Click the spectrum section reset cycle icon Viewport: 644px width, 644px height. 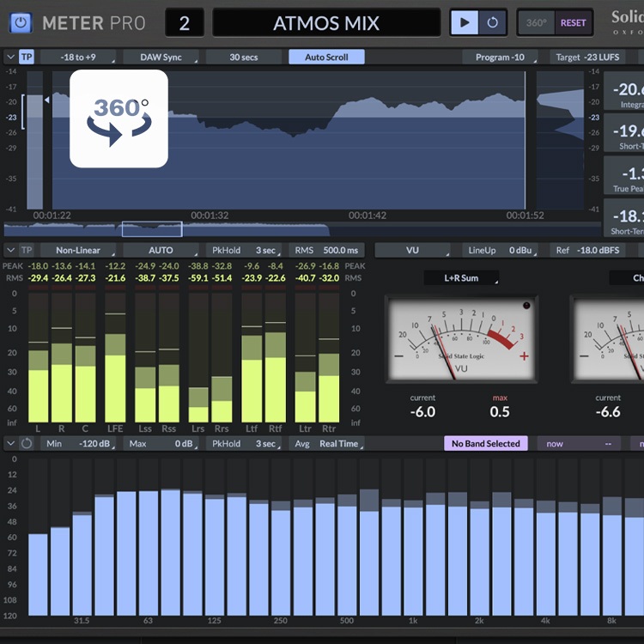pyautogui.click(x=27, y=444)
